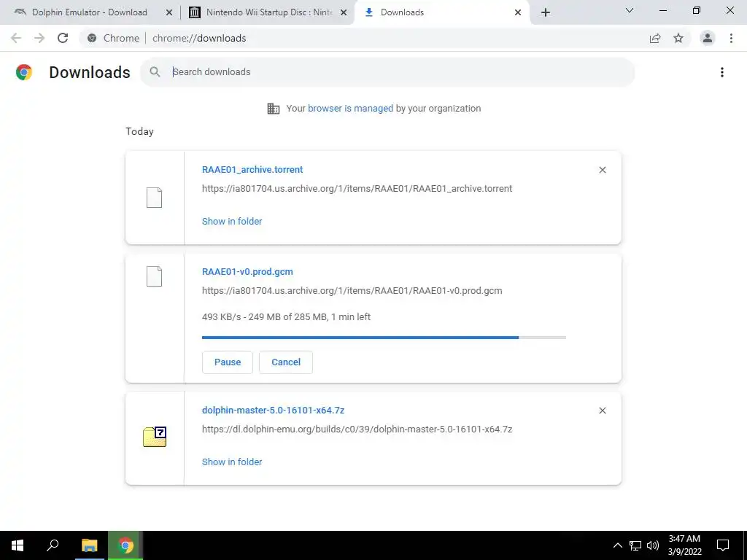Pause the RAAE01-v0.prod.gcm download
This screenshot has width=747, height=560.
[x=228, y=362]
